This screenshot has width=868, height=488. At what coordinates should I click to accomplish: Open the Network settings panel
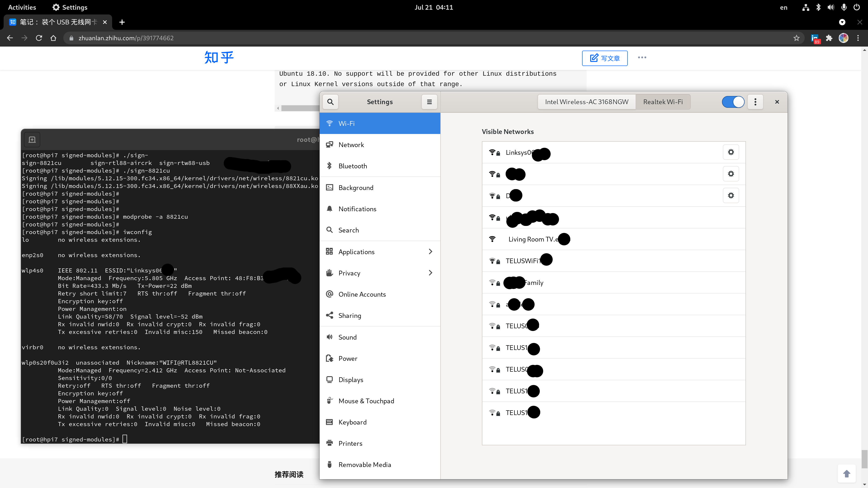(x=380, y=145)
